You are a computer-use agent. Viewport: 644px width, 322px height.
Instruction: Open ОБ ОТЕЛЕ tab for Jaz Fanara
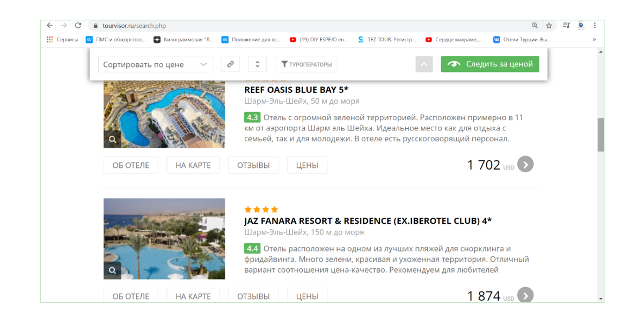[131, 296]
